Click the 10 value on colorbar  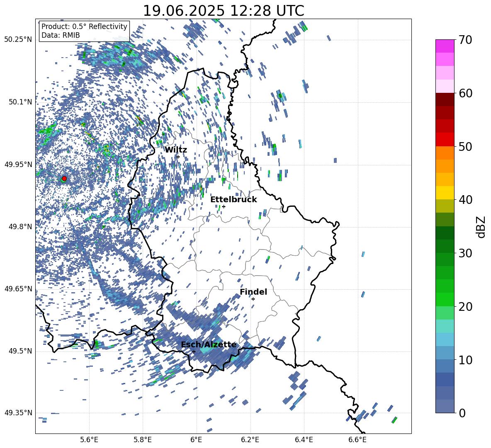(466, 360)
